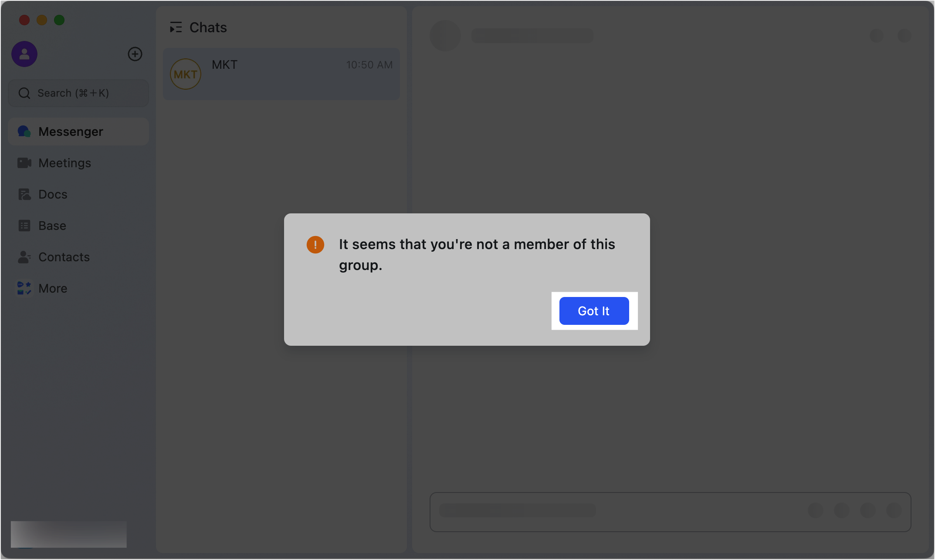This screenshot has width=935, height=560.
Task: Click the Meetings camera icon
Action: click(24, 163)
